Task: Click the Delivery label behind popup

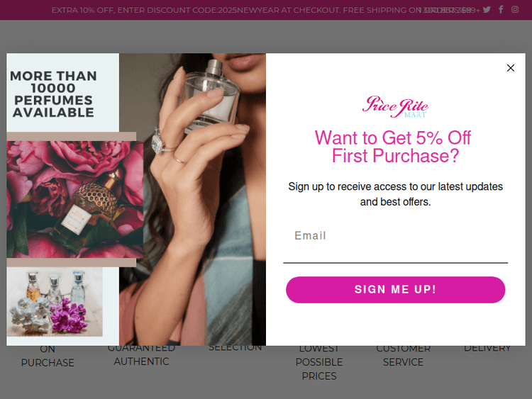Action: point(487,349)
